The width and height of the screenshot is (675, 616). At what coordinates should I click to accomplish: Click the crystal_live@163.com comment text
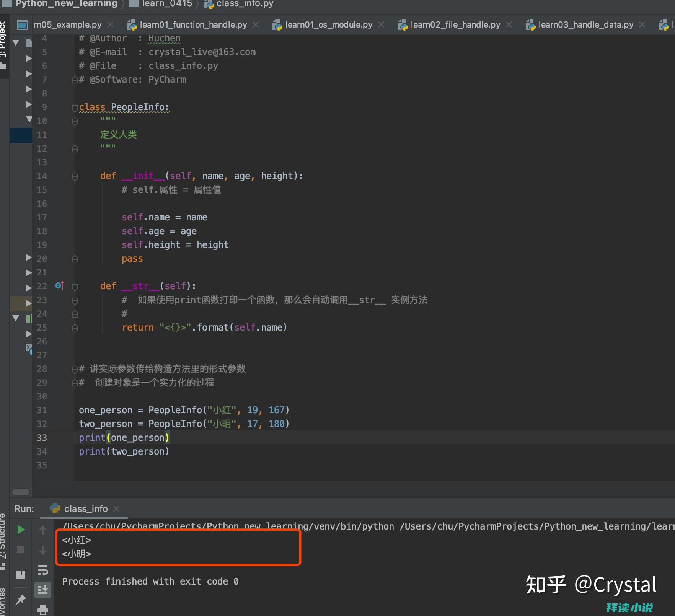click(202, 52)
